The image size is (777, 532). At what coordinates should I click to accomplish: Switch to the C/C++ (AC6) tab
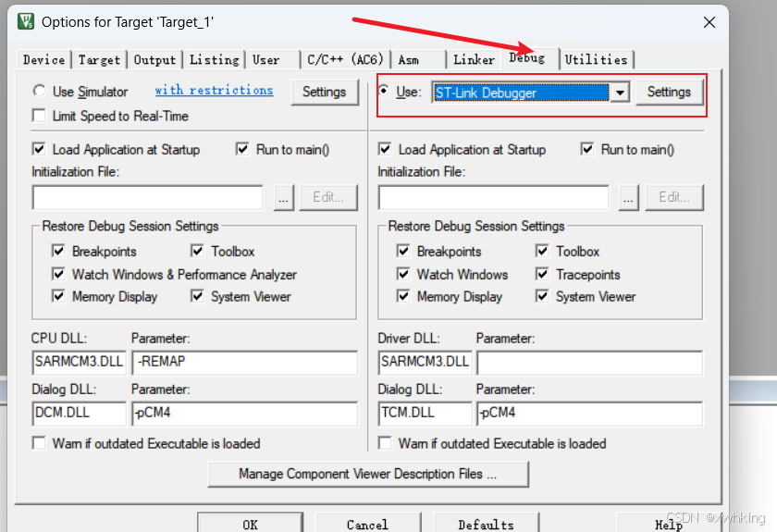point(345,60)
